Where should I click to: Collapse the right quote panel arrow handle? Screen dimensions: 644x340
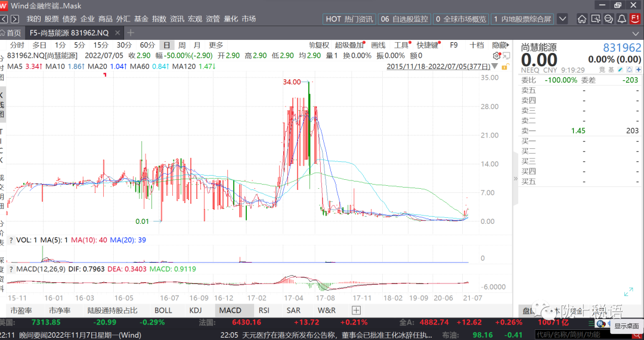515,179
